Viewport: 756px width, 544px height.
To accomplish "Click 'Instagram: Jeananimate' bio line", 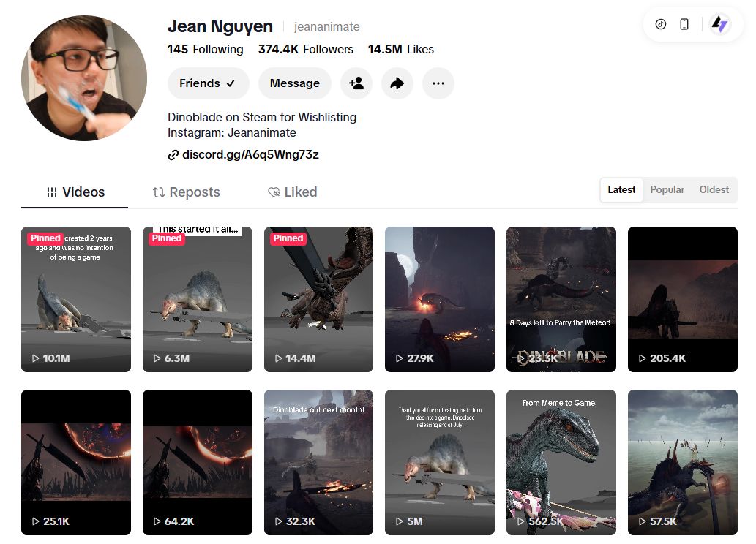I will click(232, 132).
